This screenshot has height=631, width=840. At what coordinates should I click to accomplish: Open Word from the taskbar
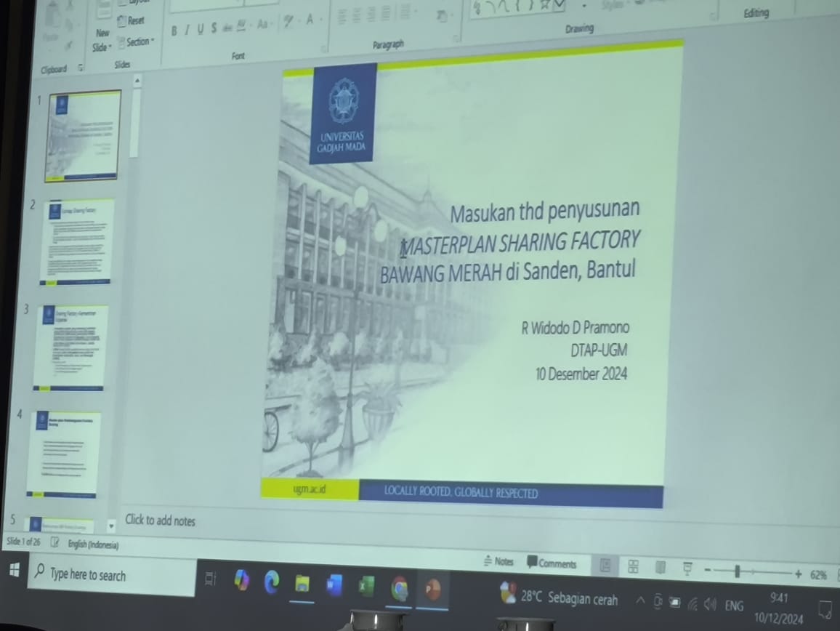[334, 585]
